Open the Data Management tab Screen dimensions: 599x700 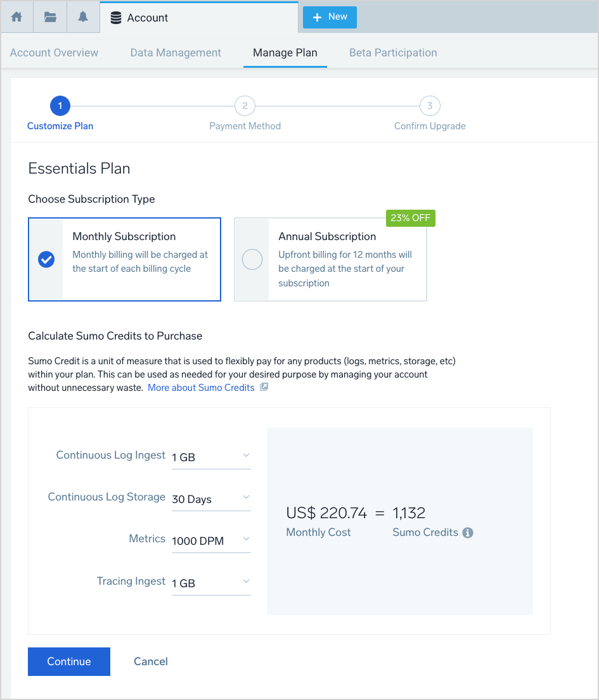click(176, 53)
